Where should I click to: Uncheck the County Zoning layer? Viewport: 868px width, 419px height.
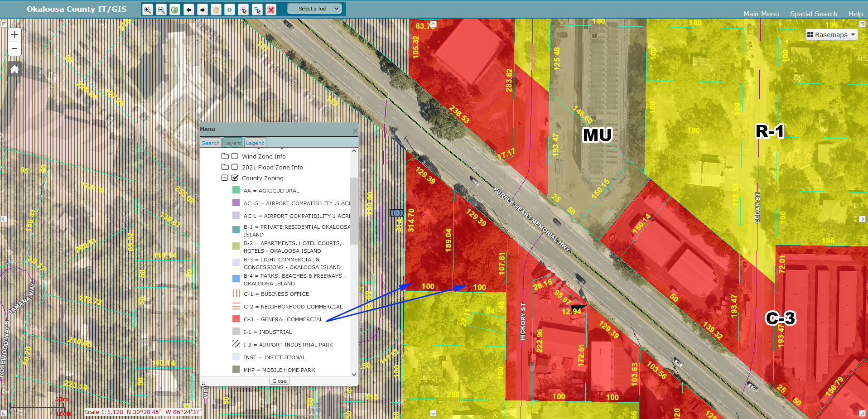[x=235, y=178]
